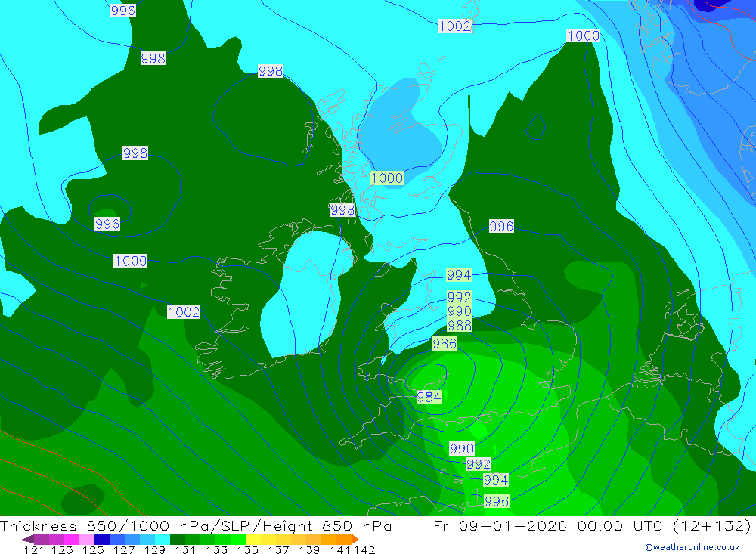Select the dark green swatch at legend value 131

coord(178,539)
